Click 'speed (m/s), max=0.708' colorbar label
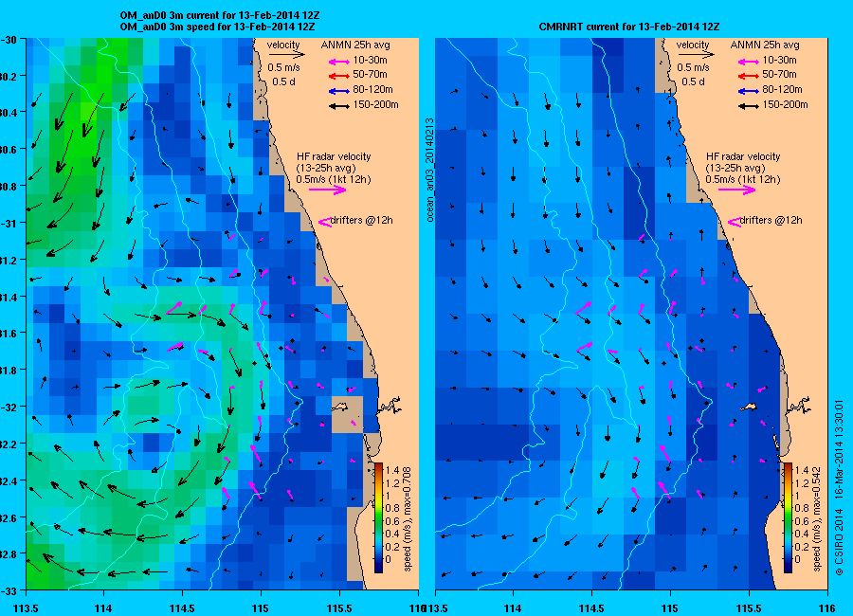This screenshot has width=853, height=616. click(x=407, y=518)
